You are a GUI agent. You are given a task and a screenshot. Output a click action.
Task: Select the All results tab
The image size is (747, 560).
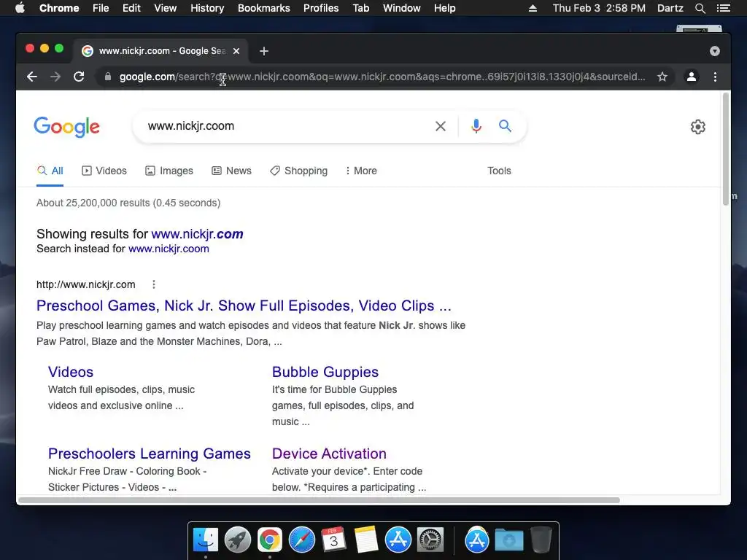point(50,171)
